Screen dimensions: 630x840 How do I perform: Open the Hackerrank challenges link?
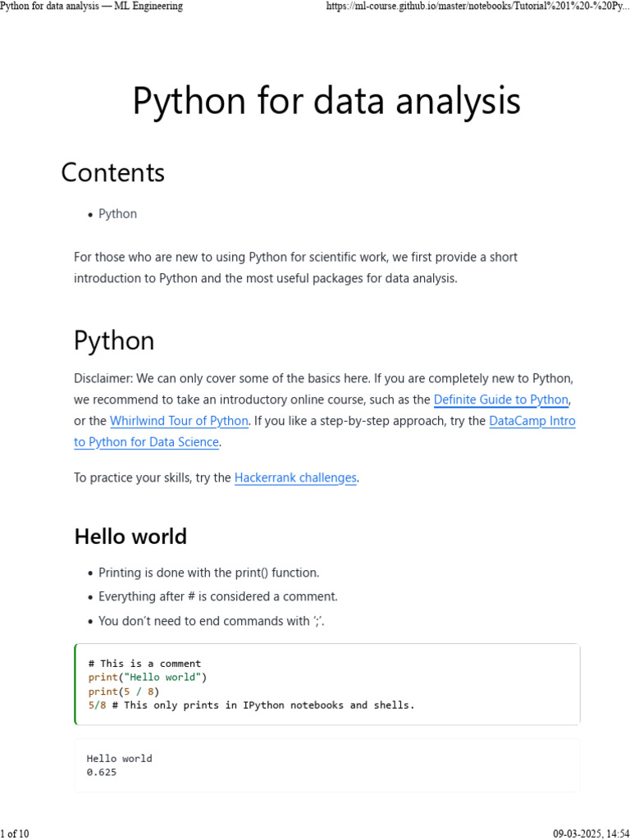(x=295, y=477)
